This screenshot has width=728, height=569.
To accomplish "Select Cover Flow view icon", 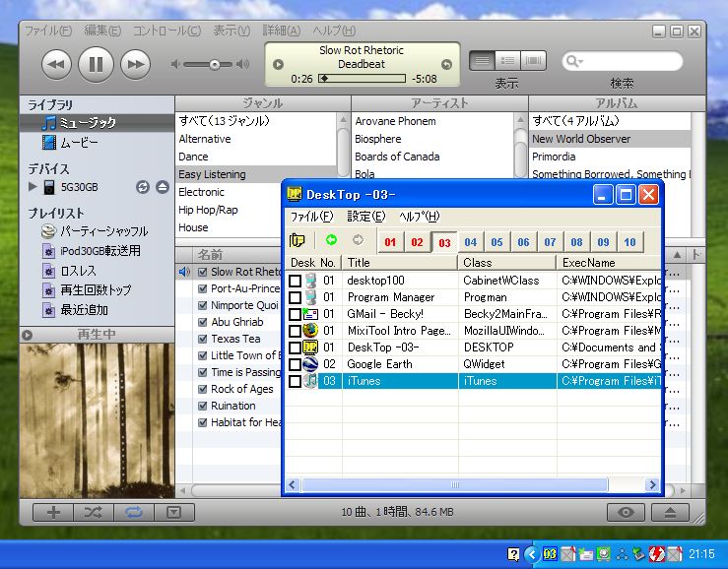I will point(533,60).
